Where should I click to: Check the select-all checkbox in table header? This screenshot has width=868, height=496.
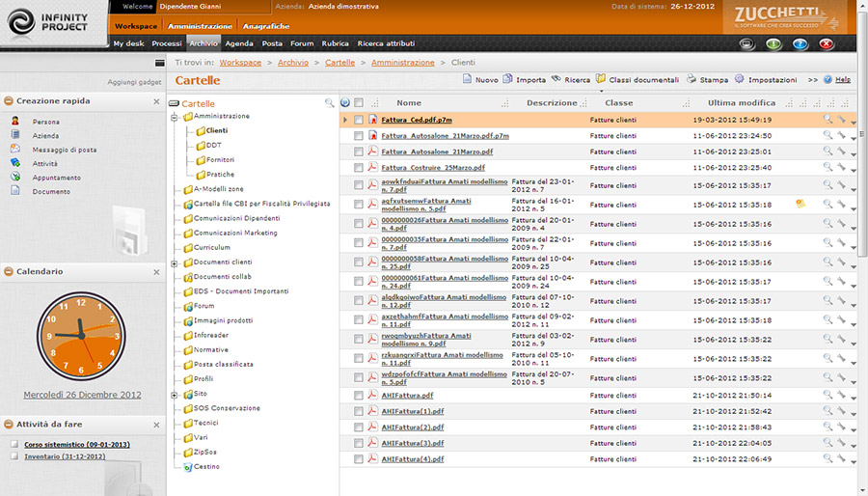point(359,103)
